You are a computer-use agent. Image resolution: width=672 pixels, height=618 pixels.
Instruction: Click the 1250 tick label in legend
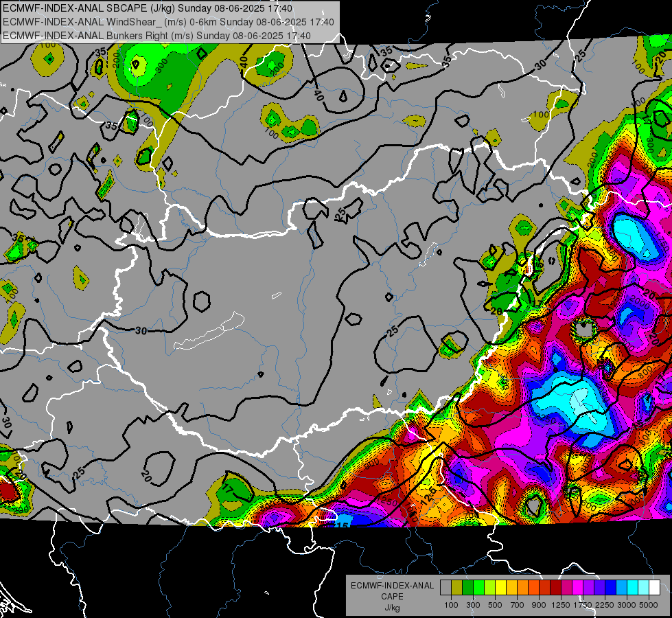pyautogui.click(x=561, y=605)
